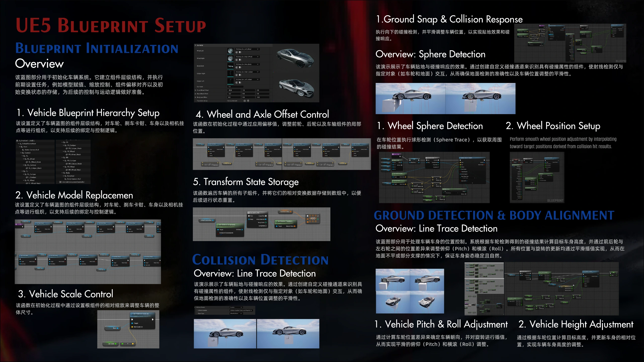Click the Wheel Left mesh thumbnail
This screenshot has width=644, height=362.
pyautogui.click(x=230, y=51)
